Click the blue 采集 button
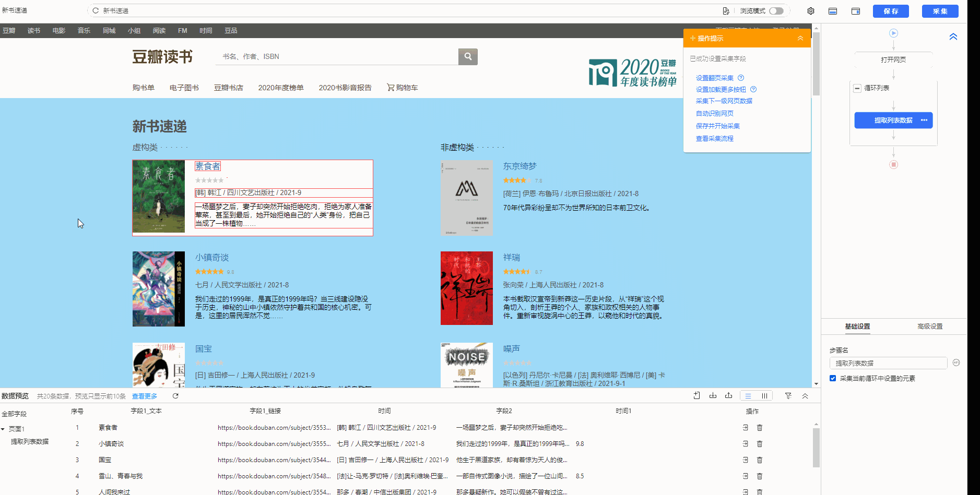Viewport: 980px width, 495px height. [940, 11]
